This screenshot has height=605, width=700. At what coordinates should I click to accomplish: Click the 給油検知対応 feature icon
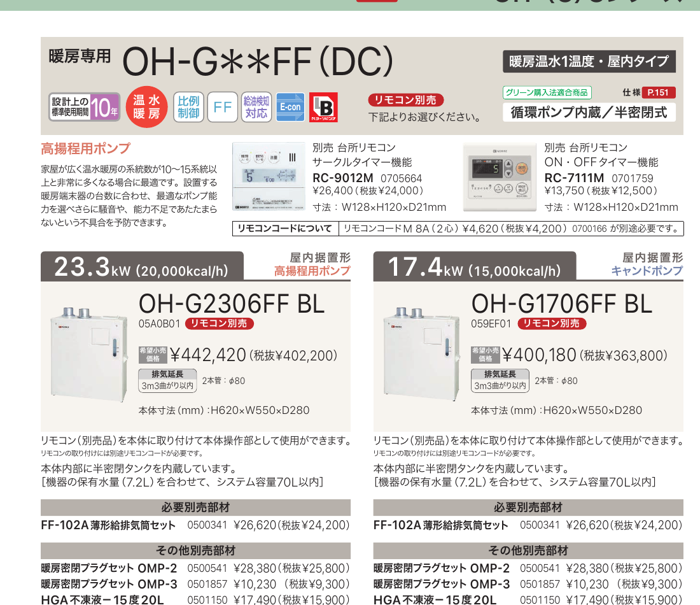point(256,107)
